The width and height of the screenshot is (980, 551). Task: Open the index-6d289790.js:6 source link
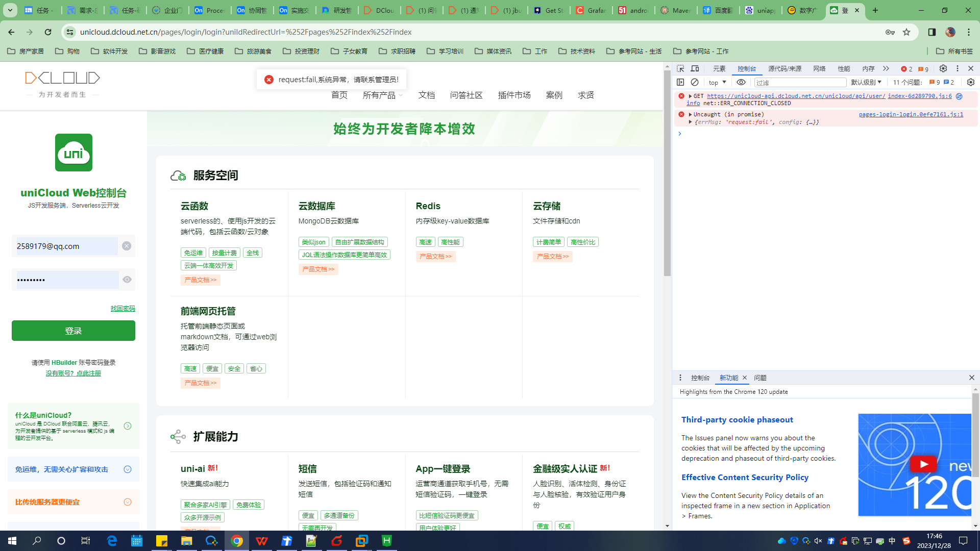point(919,96)
